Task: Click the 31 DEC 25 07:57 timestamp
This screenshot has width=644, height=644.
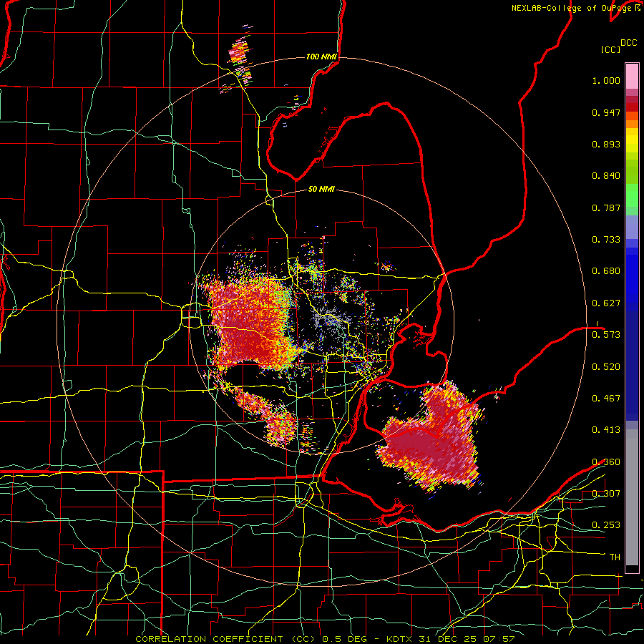Action: (x=467, y=639)
